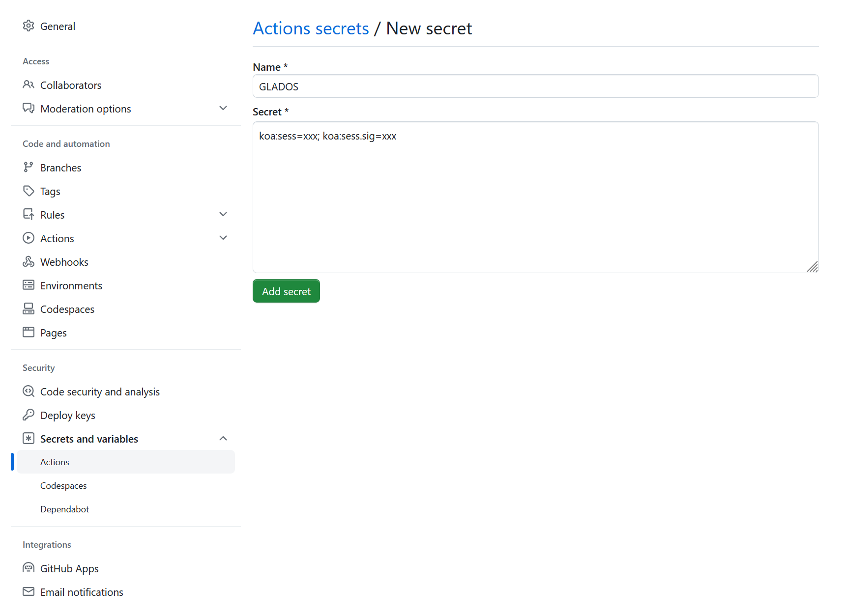The width and height of the screenshot is (845, 616).
Task: Click the Environments icon
Action: click(29, 285)
